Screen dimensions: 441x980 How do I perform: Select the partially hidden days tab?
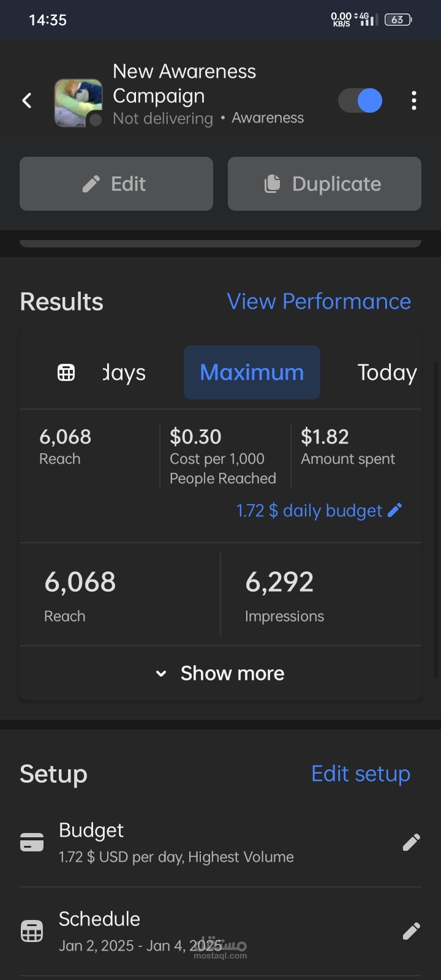pos(124,372)
